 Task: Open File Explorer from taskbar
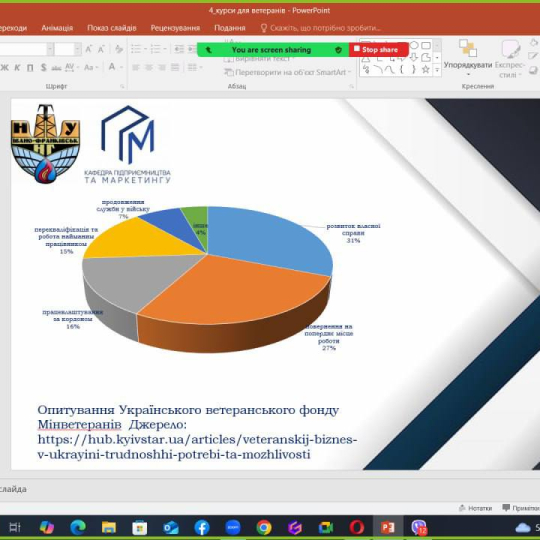click(109, 527)
